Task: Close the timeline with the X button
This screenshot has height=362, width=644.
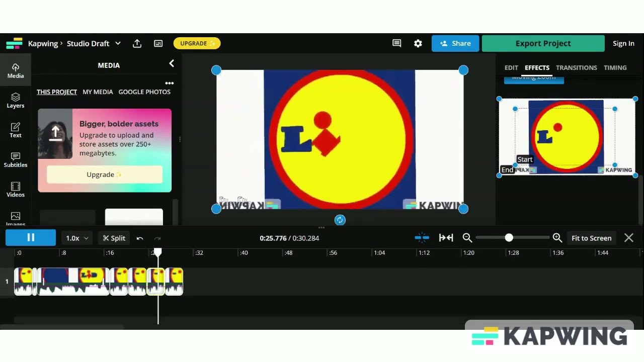Action: point(629,238)
